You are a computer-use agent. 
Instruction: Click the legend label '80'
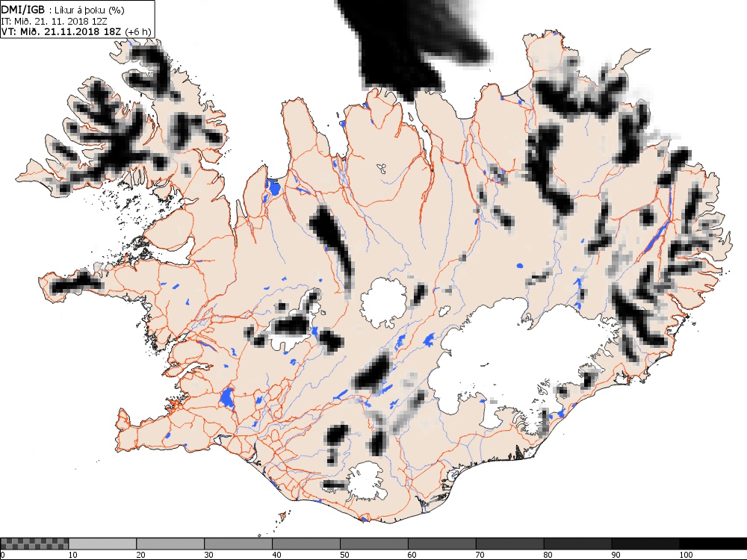pos(548,555)
